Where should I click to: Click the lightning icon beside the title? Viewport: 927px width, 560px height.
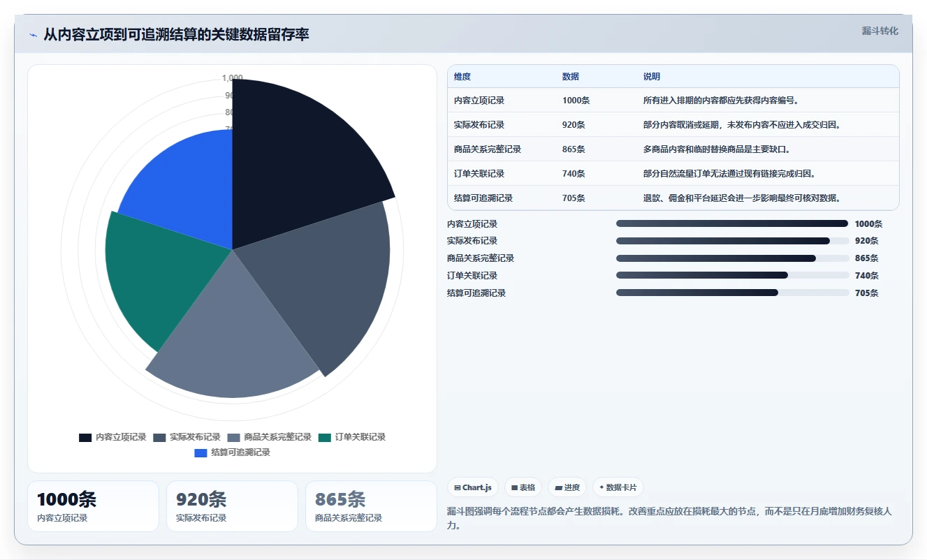[x=34, y=35]
